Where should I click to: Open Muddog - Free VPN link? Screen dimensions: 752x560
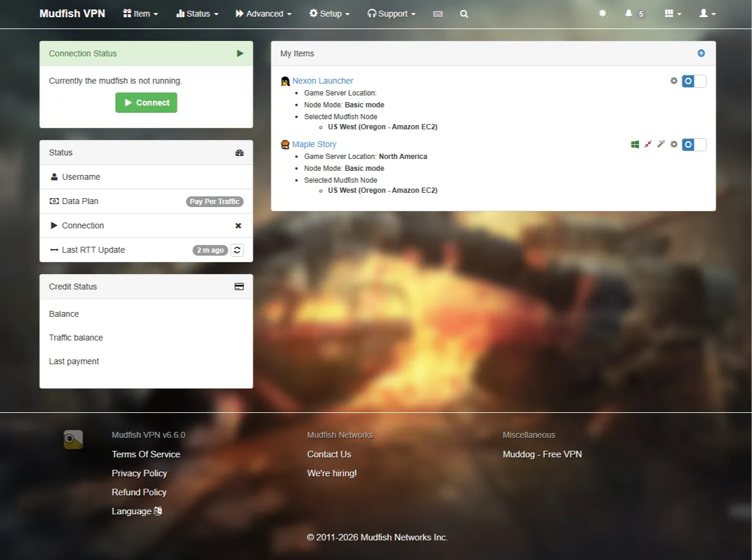[542, 454]
